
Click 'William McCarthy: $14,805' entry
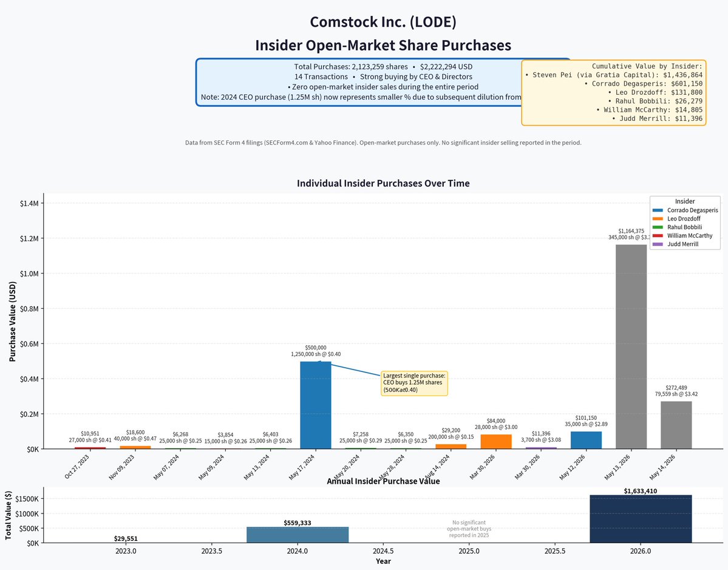[649, 109]
